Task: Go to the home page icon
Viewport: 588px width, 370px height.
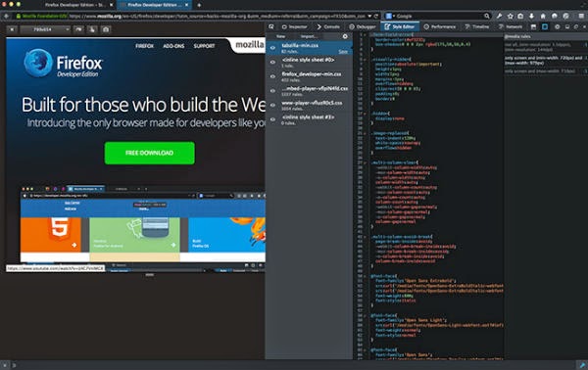Action: [x=543, y=16]
